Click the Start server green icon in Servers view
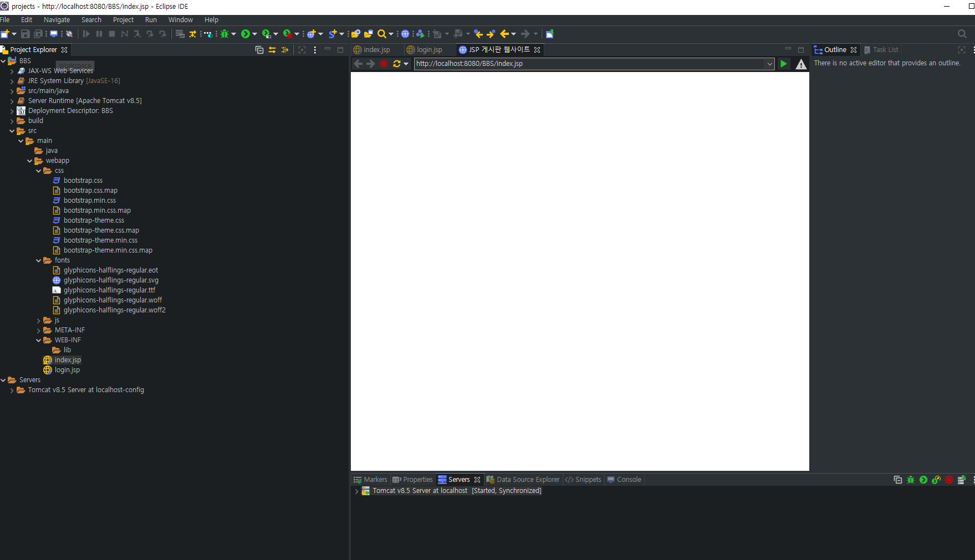The width and height of the screenshot is (975, 560). pos(923,480)
